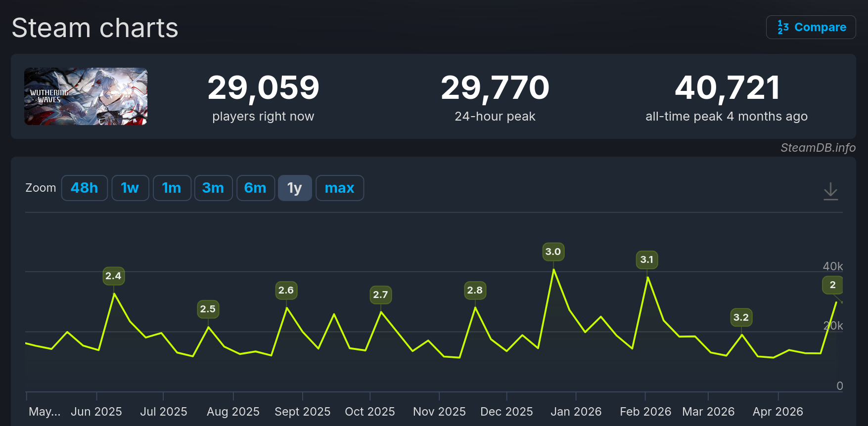Switch chart zoom to 1w
The height and width of the screenshot is (426, 868).
130,188
